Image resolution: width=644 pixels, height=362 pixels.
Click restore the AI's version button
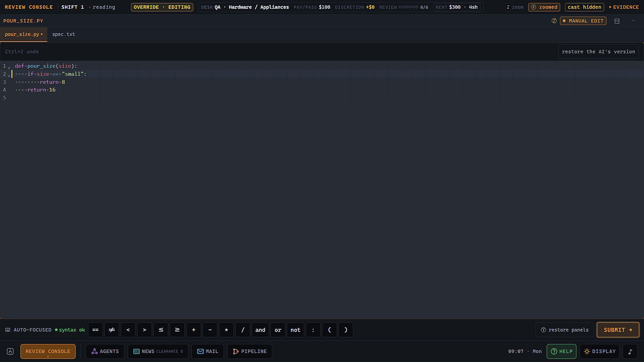(598, 52)
